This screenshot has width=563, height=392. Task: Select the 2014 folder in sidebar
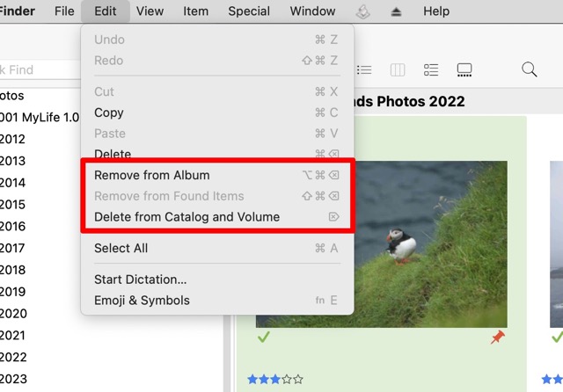[x=12, y=183]
